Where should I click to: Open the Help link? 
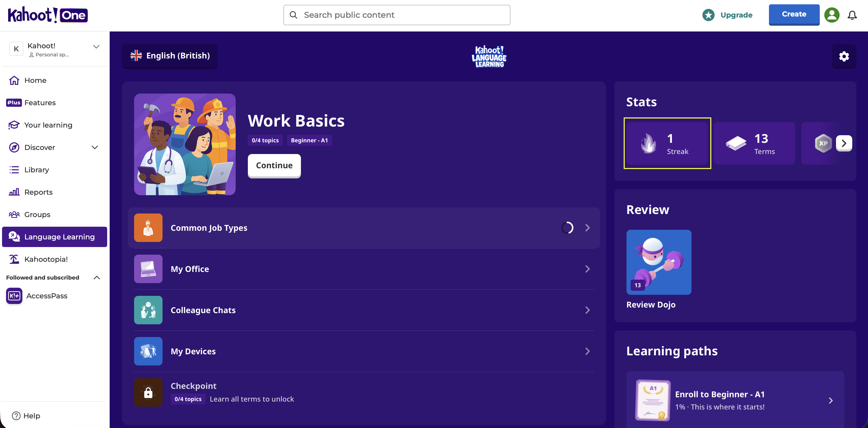[x=32, y=416]
